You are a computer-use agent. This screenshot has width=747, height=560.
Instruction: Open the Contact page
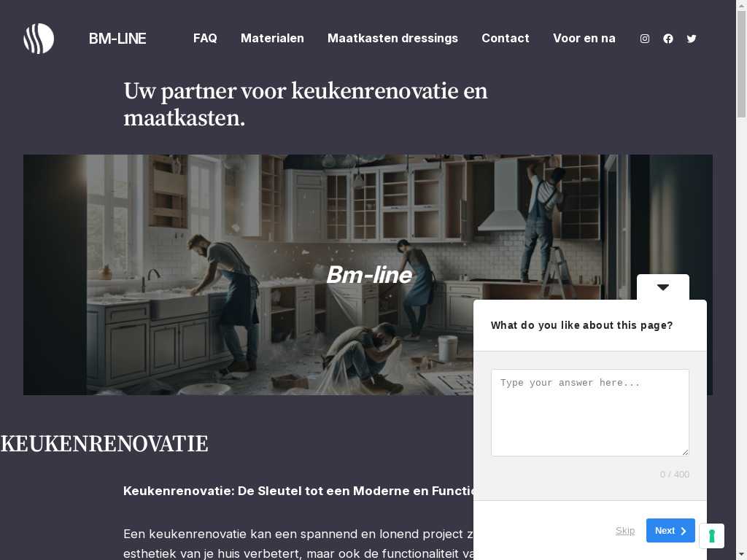(505, 38)
